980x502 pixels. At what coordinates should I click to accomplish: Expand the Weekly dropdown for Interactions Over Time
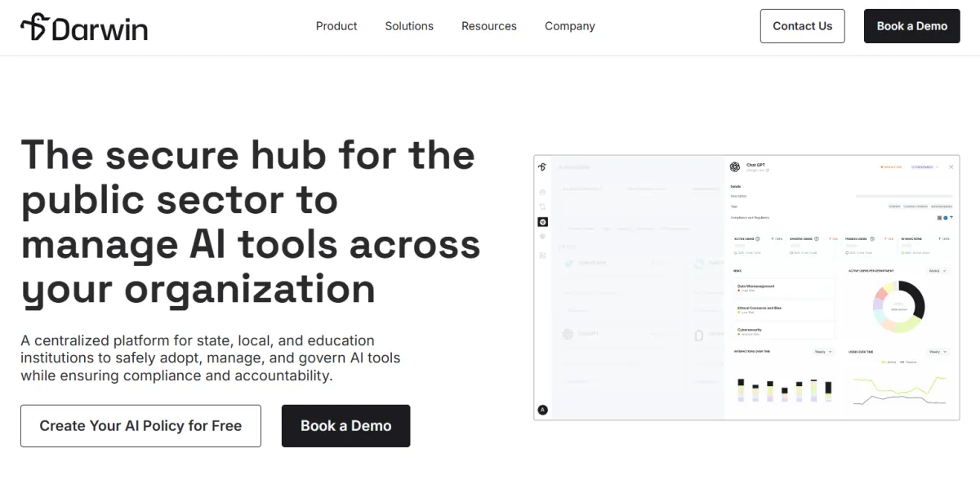coord(823,352)
